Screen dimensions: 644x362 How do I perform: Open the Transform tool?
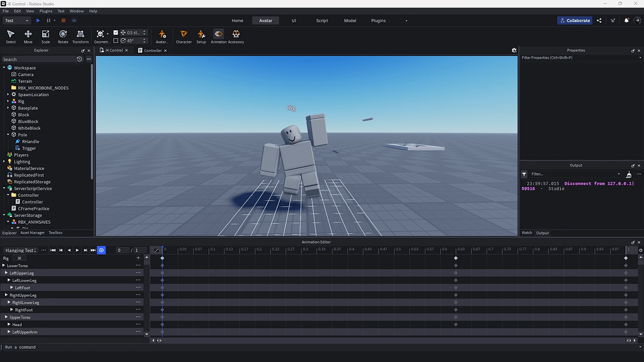(x=80, y=36)
